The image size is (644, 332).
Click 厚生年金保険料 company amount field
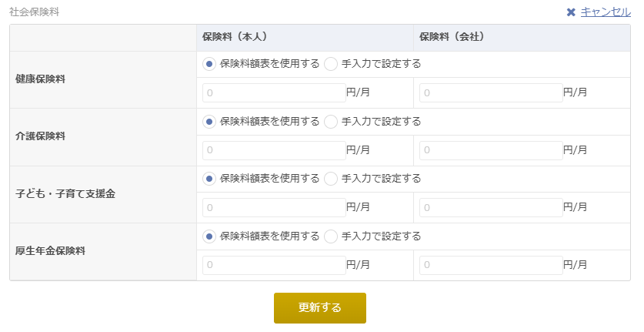click(491, 265)
